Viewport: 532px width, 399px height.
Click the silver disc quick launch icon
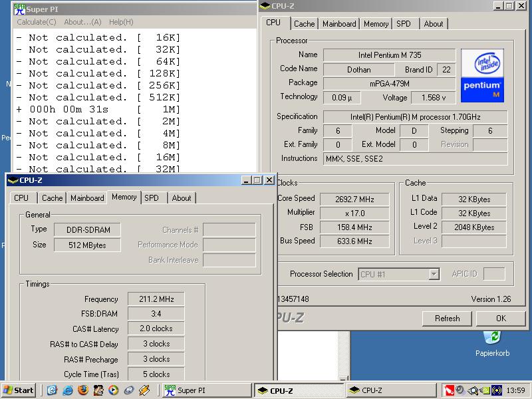tap(129, 390)
